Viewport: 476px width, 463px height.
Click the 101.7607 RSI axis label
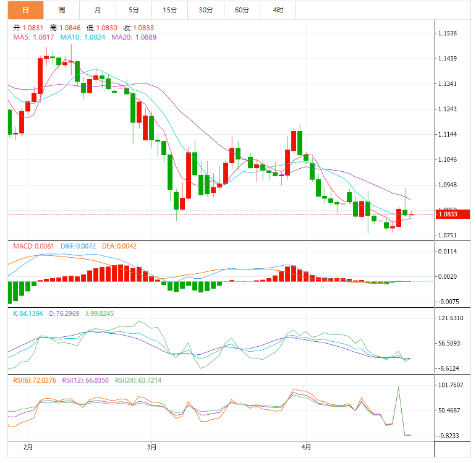point(451,385)
